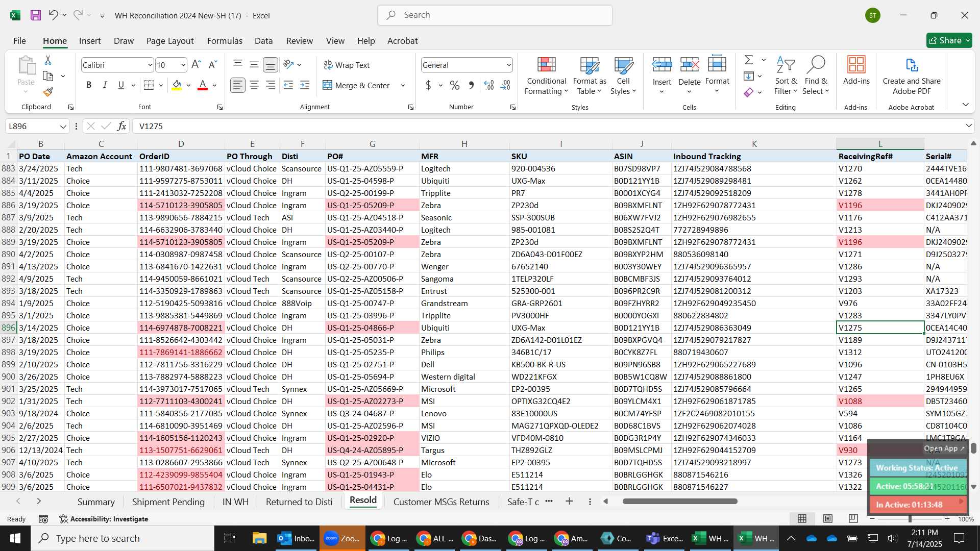
Task: Open Format as Table dropdown
Action: [589, 76]
